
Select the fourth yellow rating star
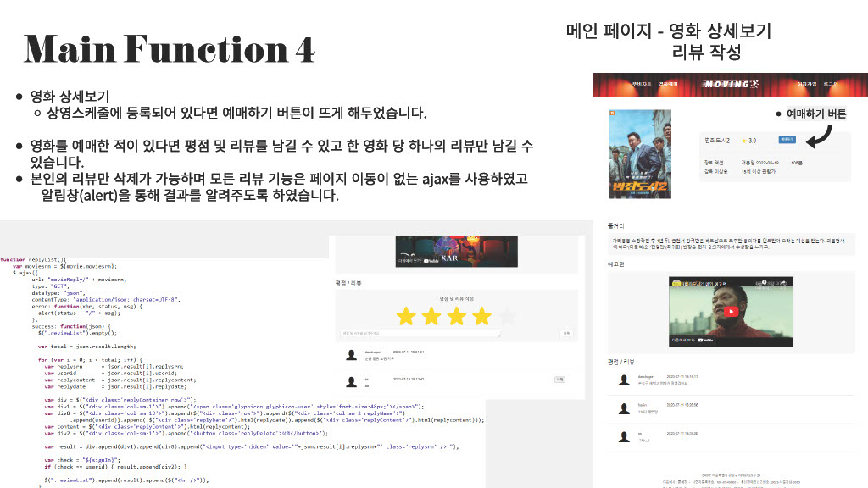tap(482, 317)
